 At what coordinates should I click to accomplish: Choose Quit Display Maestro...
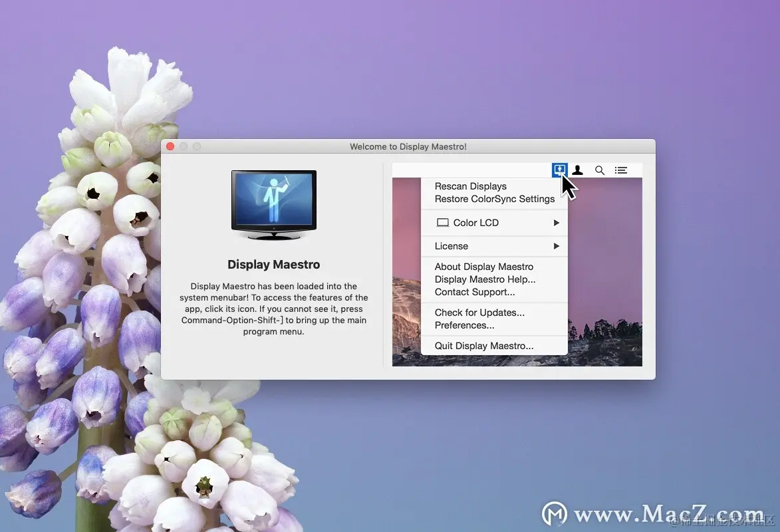484,346
